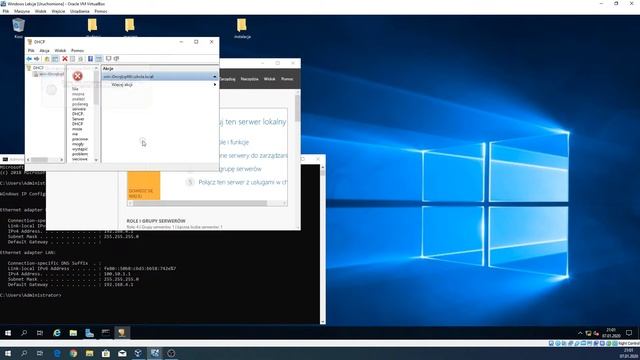Click the 'role i funkcje' link in Server Manager
The image size is (640, 360).
[x=234, y=142]
